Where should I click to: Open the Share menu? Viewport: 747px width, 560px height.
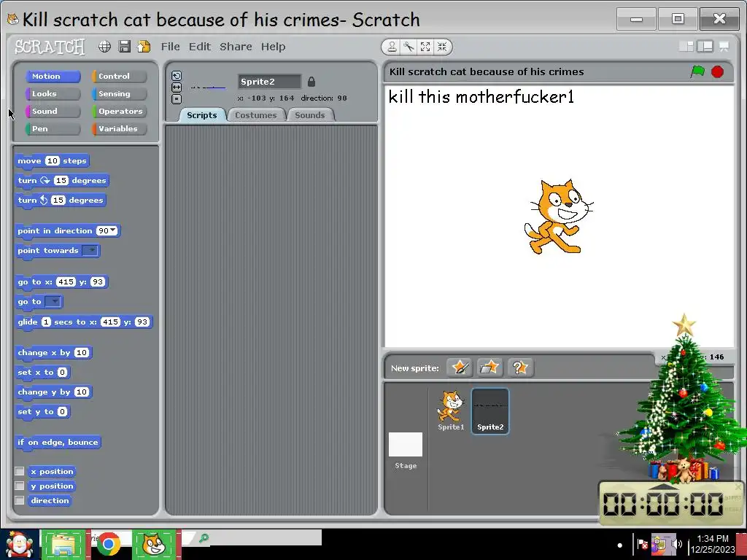point(236,47)
